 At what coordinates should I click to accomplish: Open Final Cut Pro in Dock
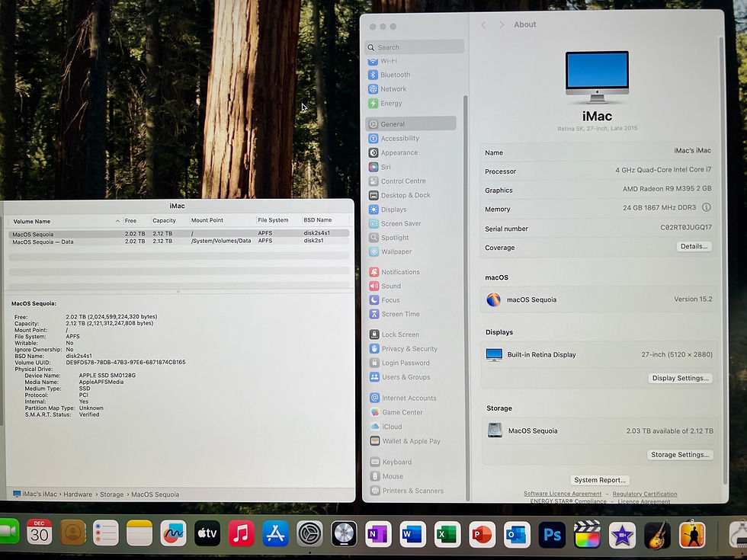[587, 534]
